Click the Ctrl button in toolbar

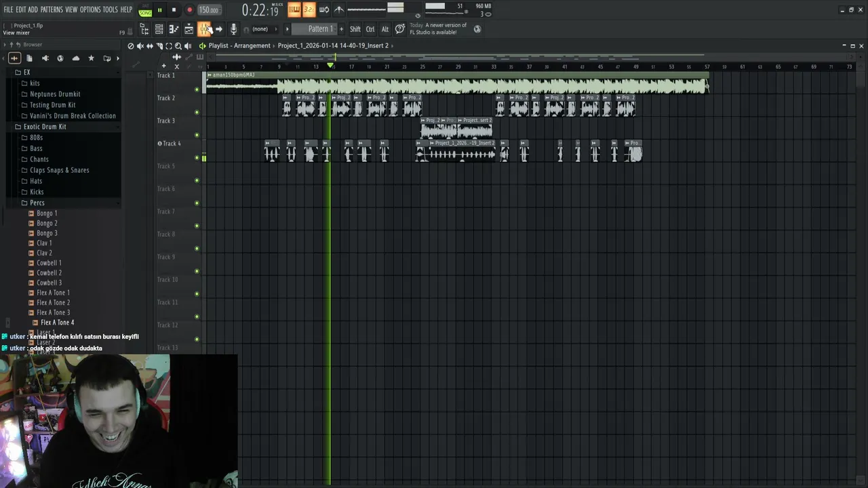[x=370, y=29]
